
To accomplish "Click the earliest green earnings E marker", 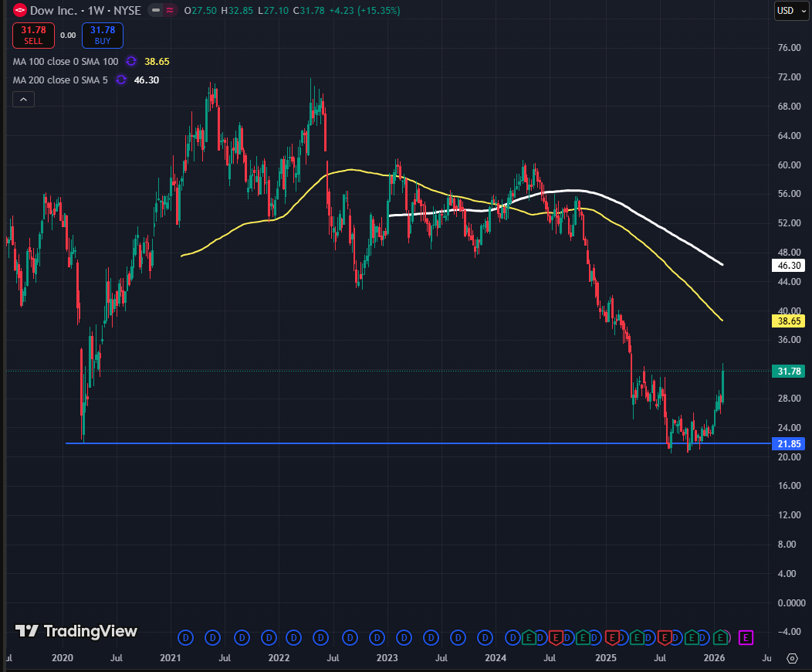I will pos(529,637).
